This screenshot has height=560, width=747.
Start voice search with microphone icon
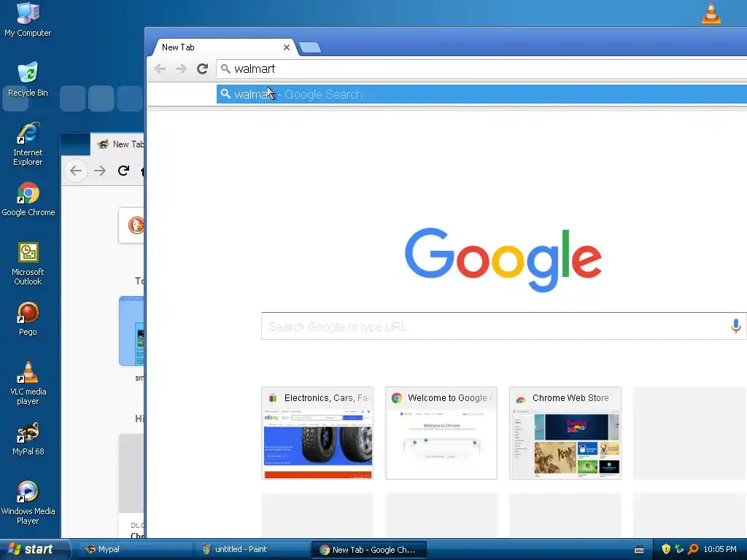[736, 326]
